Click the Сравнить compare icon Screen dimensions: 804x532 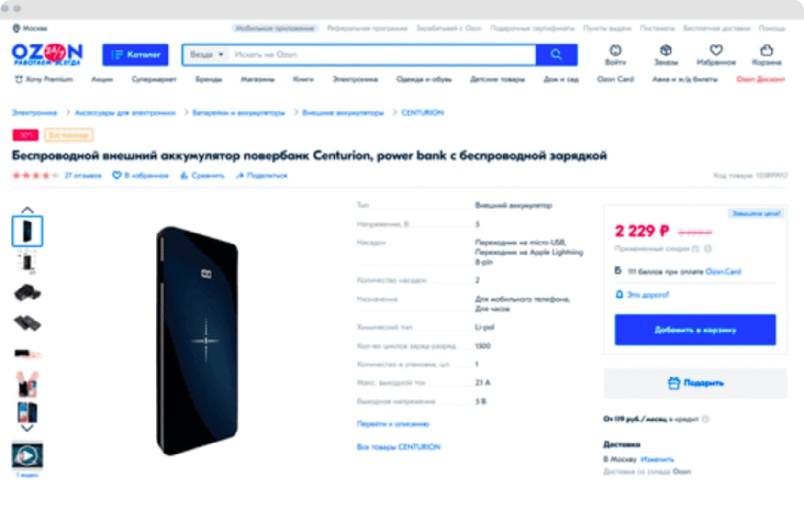(184, 176)
